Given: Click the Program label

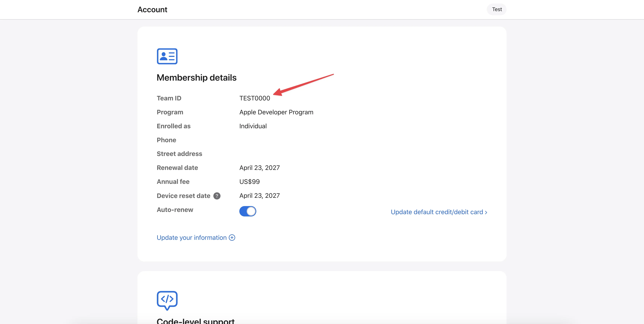Looking at the screenshot, I should (x=170, y=112).
